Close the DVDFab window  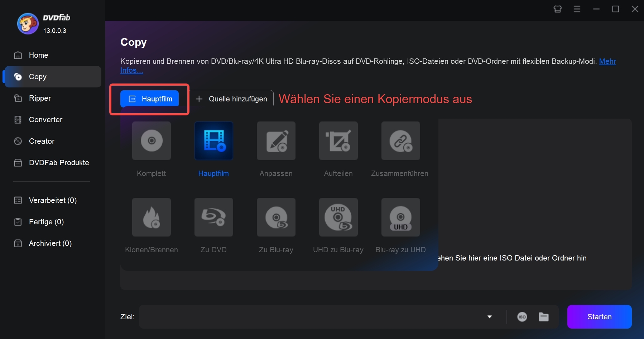635,9
